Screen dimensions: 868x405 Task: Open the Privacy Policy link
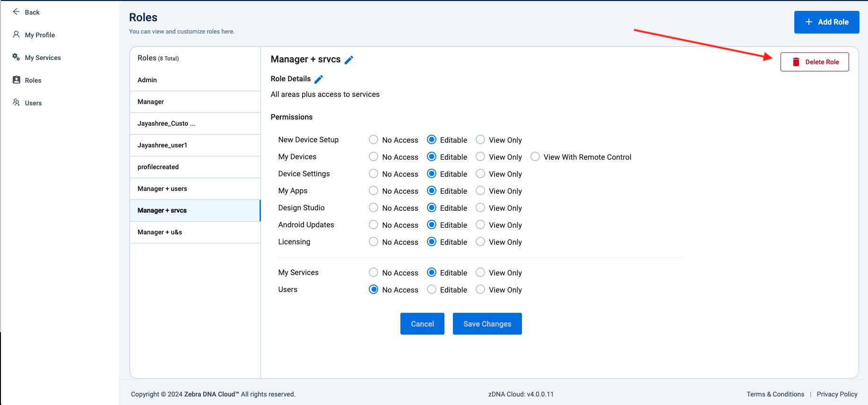coord(837,394)
